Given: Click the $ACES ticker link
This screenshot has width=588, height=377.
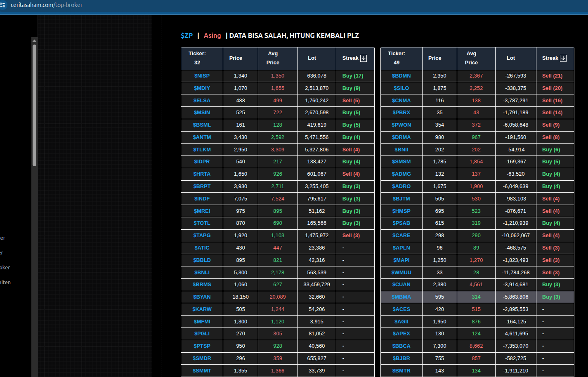Looking at the screenshot, I should (x=401, y=309).
